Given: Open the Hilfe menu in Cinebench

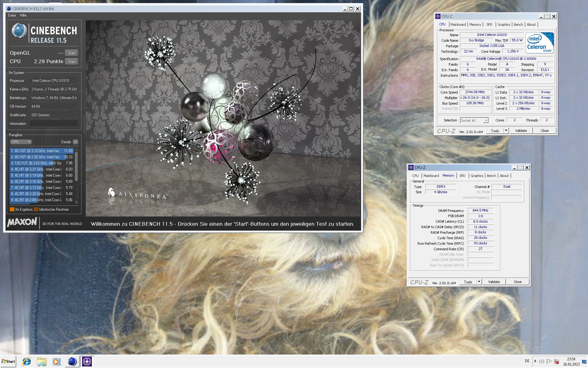Looking at the screenshot, I should coord(23,15).
